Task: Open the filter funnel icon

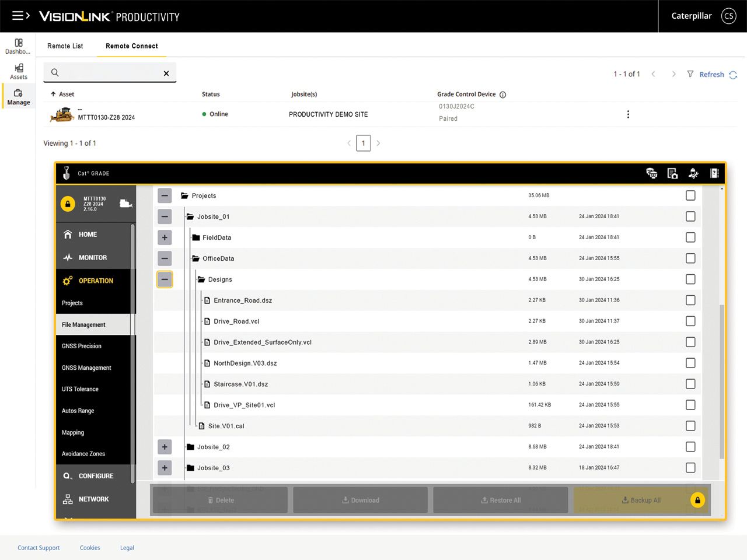Action: (x=690, y=74)
